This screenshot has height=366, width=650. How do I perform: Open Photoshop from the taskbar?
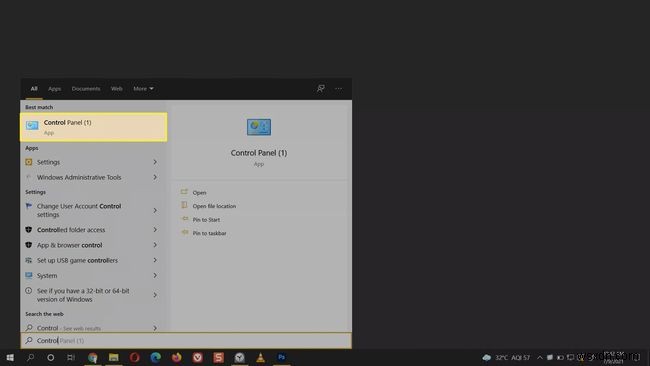pyautogui.click(x=281, y=357)
